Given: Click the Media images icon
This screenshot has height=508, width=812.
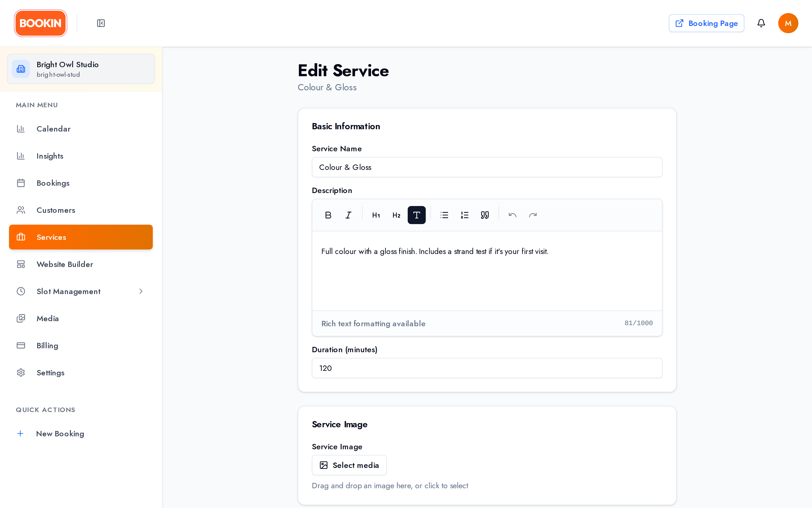Looking at the screenshot, I should [21, 319].
